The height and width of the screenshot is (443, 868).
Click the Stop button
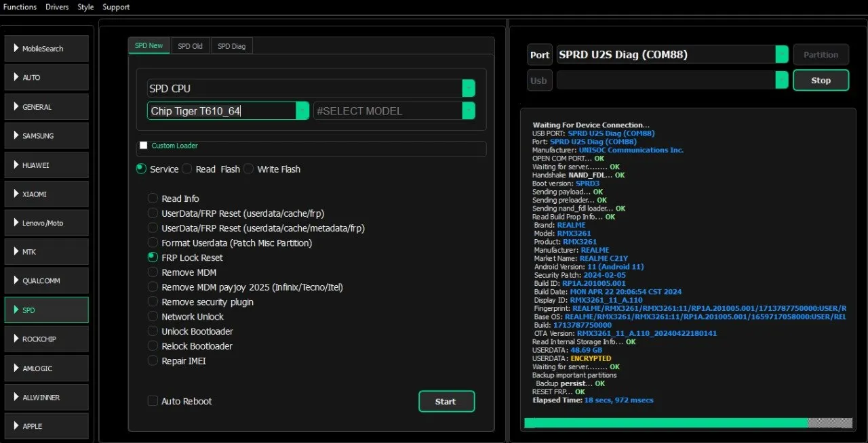[821, 80]
